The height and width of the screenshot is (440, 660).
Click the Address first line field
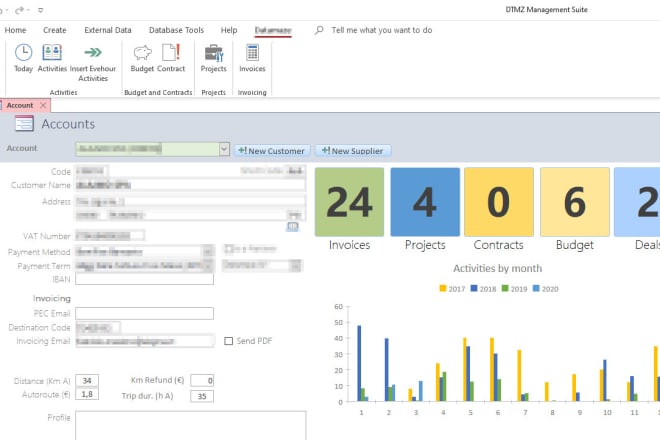pyautogui.click(x=191, y=202)
